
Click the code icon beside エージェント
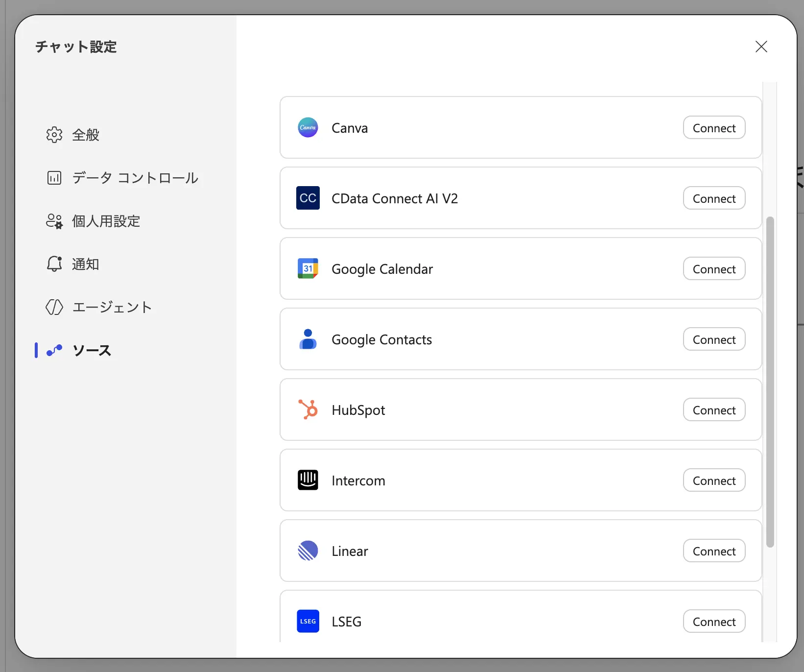(x=54, y=307)
